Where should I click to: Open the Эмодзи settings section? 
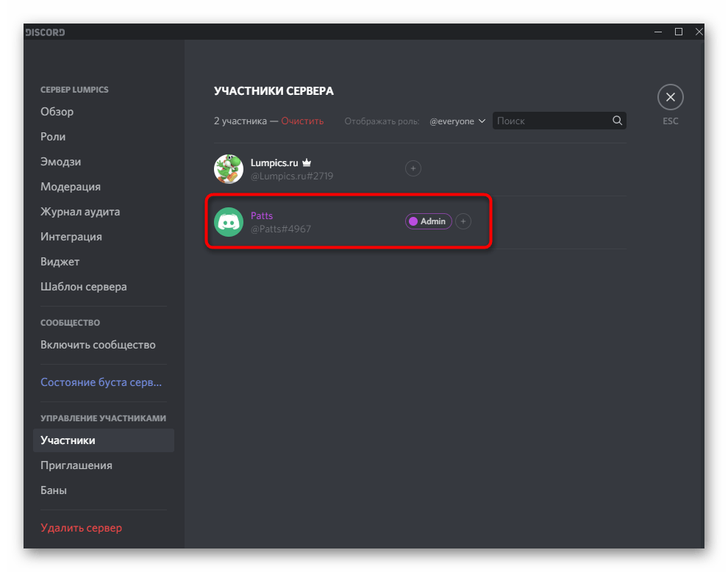point(60,162)
